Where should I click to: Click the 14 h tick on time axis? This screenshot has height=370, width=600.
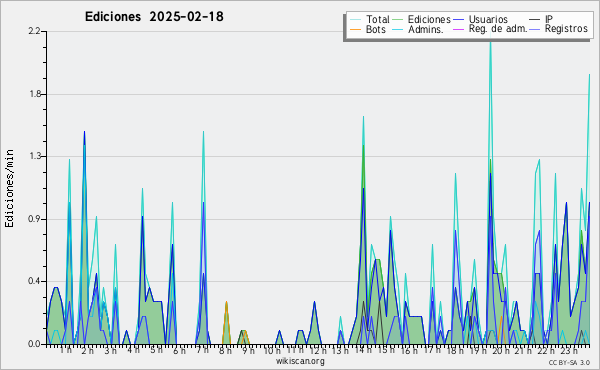coord(362,350)
